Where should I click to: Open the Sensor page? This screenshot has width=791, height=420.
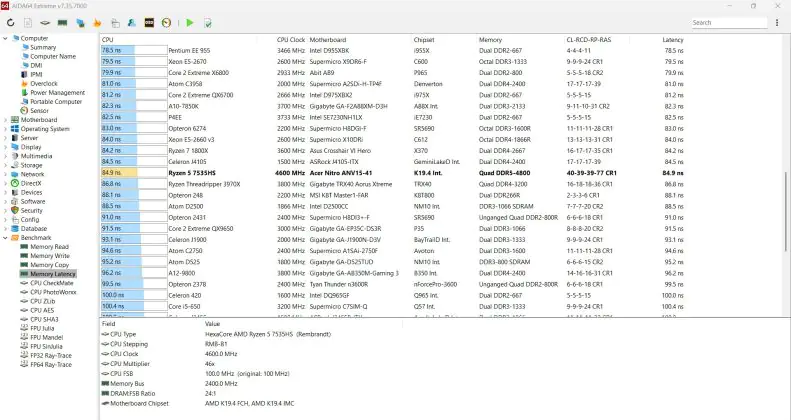tap(39, 111)
